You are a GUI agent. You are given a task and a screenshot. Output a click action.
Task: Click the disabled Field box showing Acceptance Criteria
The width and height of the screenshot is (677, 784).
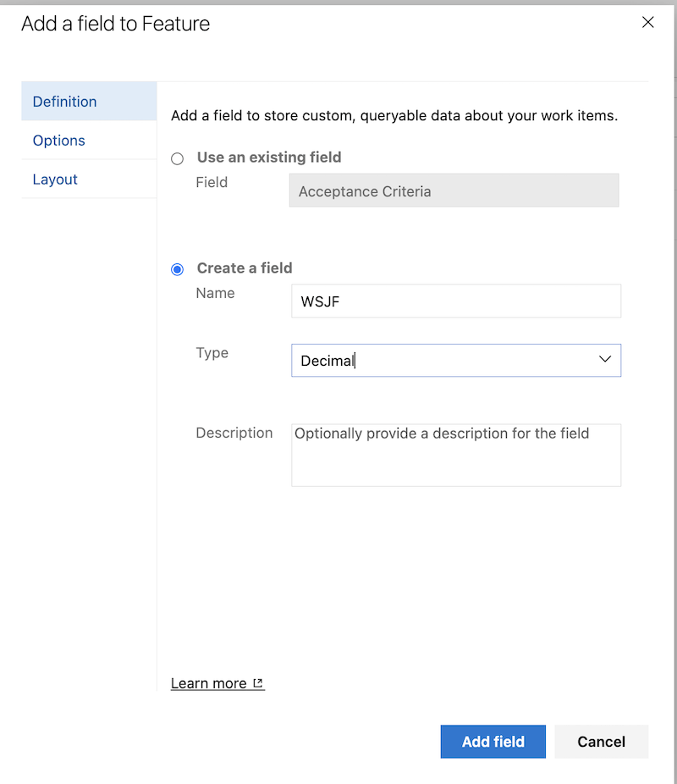[454, 190]
